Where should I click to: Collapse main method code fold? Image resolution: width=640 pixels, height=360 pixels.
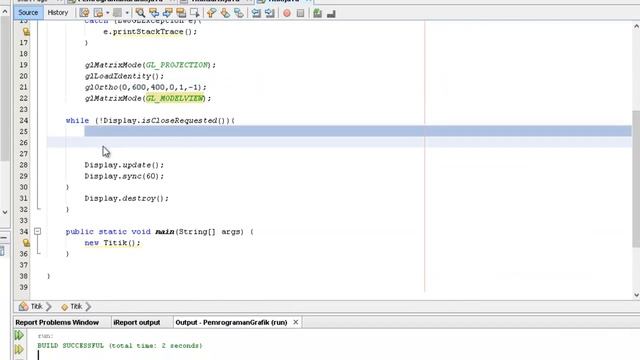[x=38, y=231]
